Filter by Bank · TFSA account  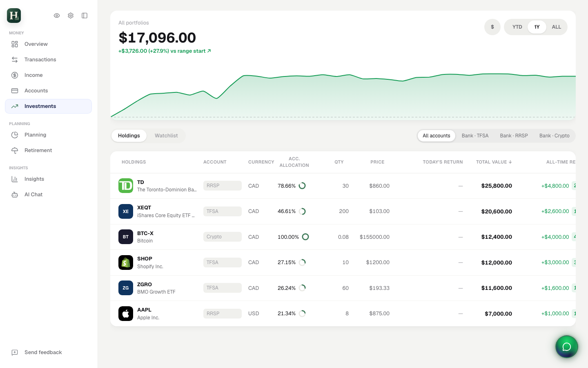pyautogui.click(x=475, y=136)
